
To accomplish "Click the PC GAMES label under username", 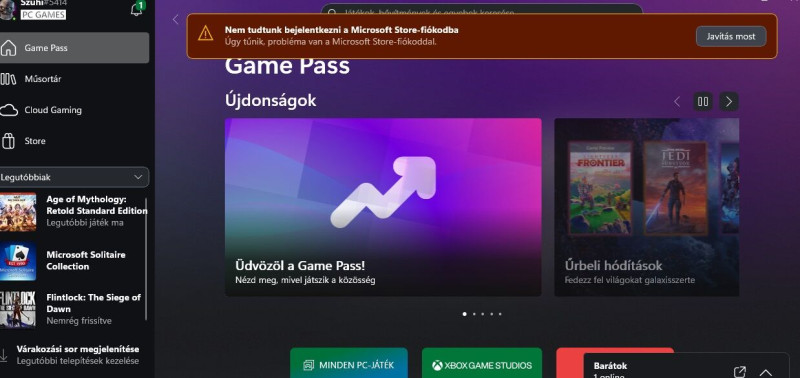I will (43, 15).
